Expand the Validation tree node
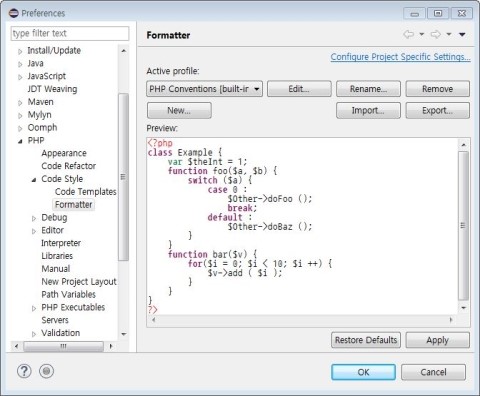The image size is (480, 396). click(x=34, y=334)
